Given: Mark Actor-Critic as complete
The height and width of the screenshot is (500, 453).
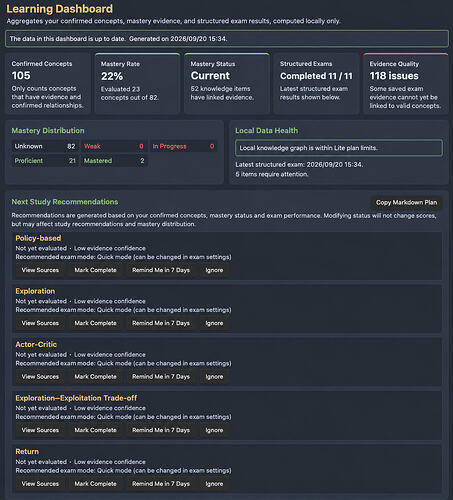Looking at the screenshot, I should coord(95,376).
